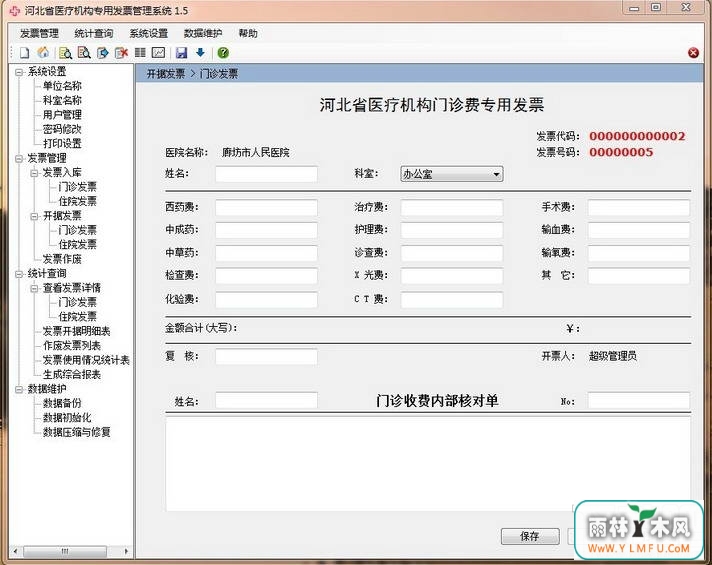Click the tree panel horizontal scrollbar thumb
Screen dimensions: 712x565
pyautogui.click(x=65, y=551)
